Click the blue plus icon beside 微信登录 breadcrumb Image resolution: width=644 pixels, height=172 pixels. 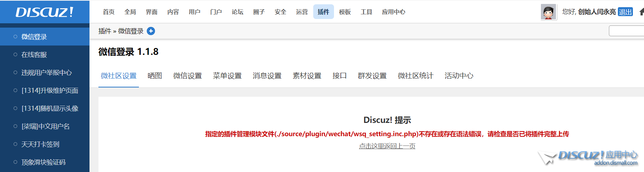pyautogui.click(x=151, y=31)
